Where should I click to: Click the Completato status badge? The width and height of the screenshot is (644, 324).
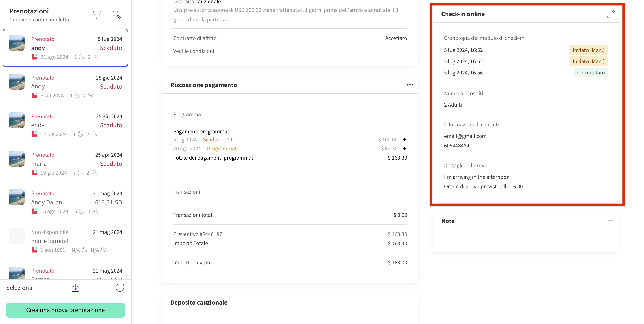coord(591,73)
